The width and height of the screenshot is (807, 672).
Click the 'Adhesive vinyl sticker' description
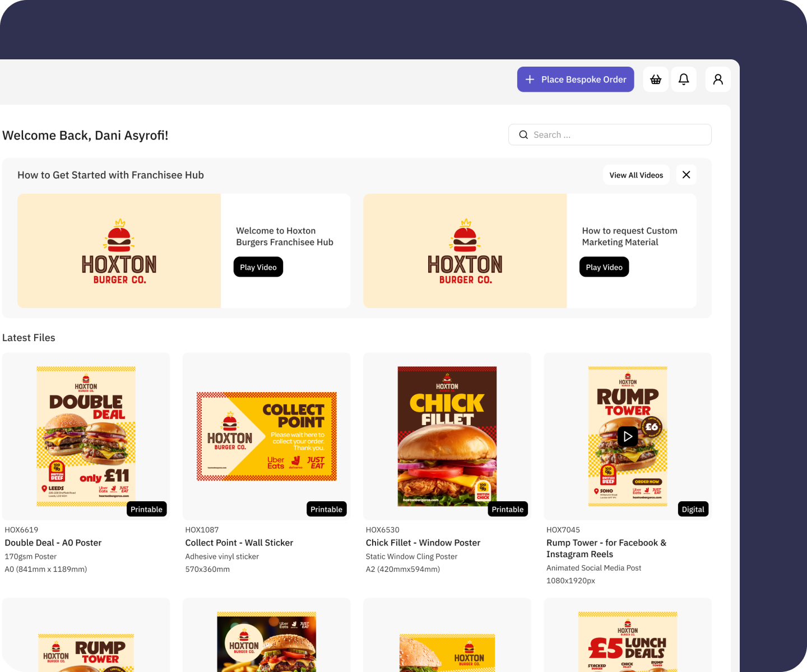222,557
